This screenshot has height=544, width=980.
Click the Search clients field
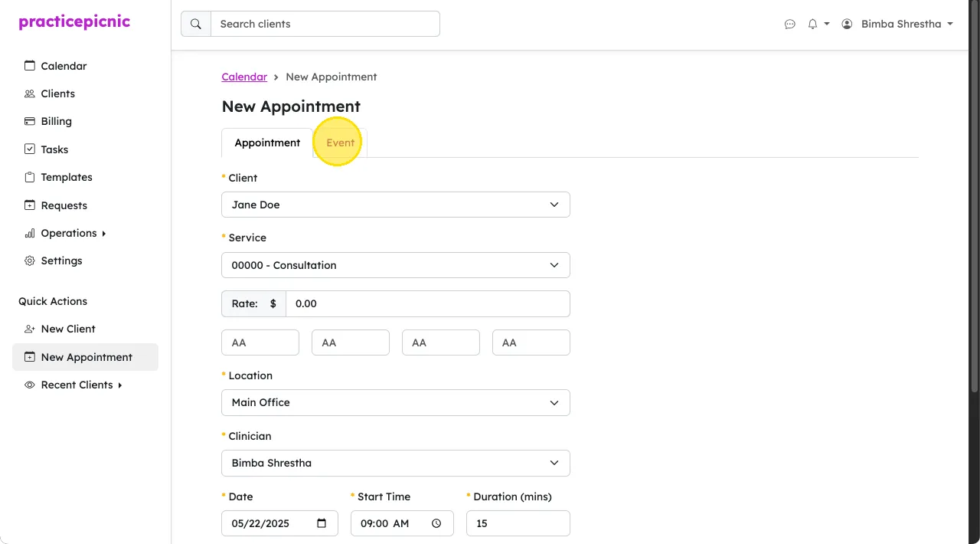point(325,24)
